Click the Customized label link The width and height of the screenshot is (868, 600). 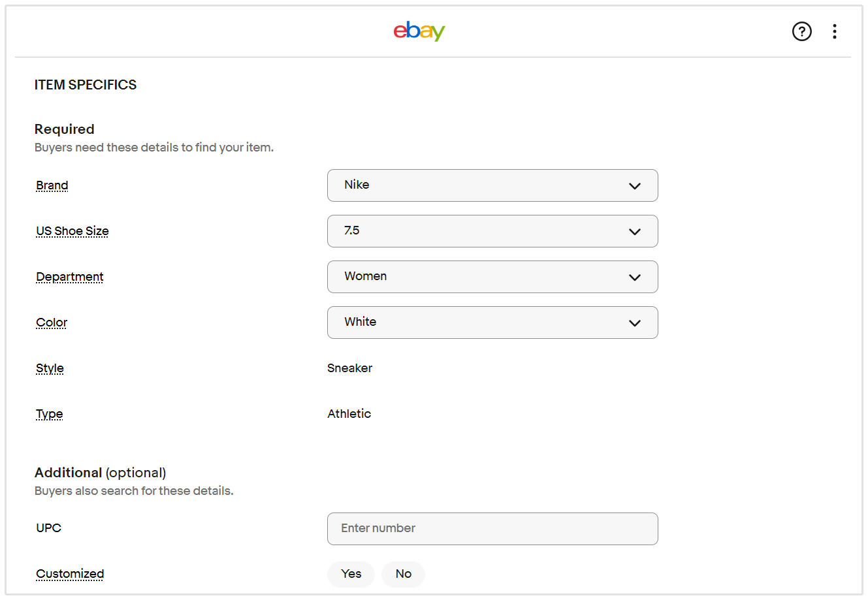click(x=70, y=574)
